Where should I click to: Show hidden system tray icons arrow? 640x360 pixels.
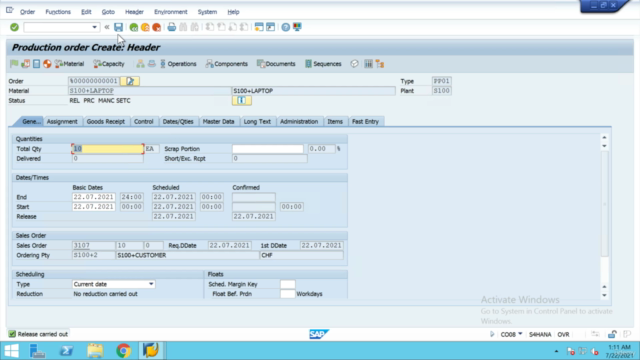(x=556, y=351)
